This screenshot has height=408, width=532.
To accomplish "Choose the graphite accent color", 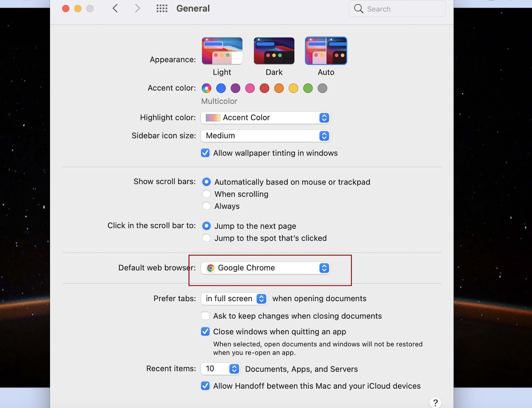I will [323, 88].
